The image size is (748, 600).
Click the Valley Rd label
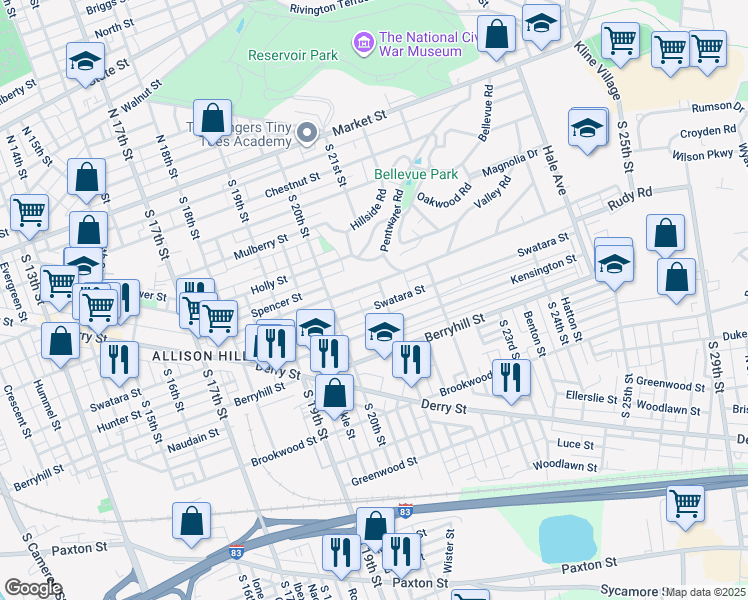(x=492, y=192)
